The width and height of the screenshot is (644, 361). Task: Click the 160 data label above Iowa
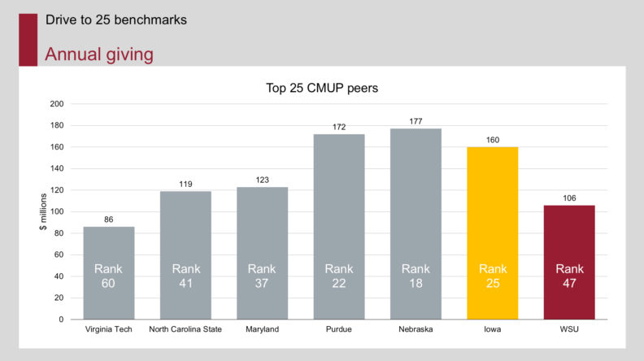coord(493,140)
